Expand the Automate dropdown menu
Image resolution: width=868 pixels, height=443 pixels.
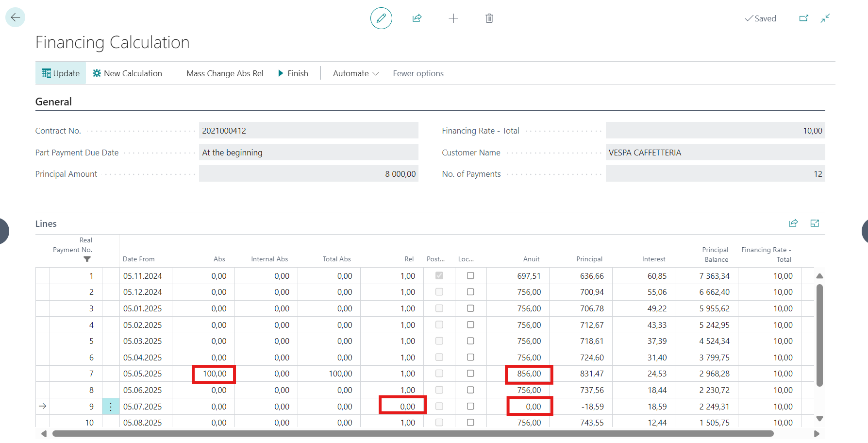(x=355, y=73)
